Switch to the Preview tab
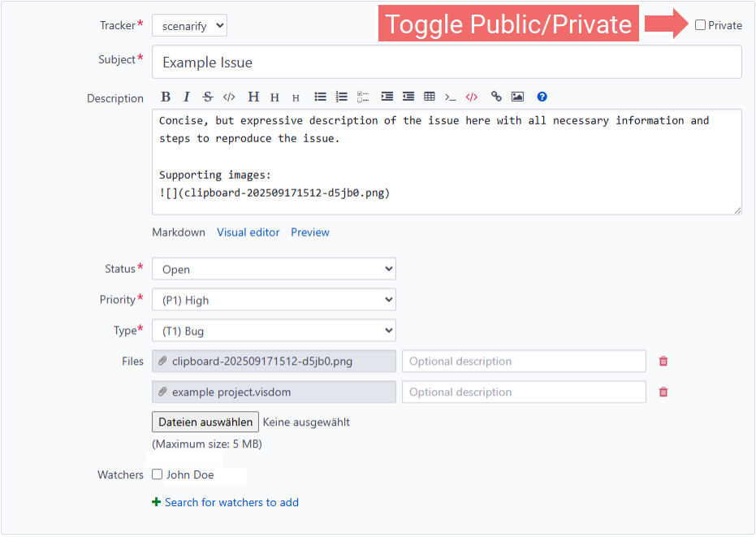Viewport: 756px width, 537px height. [x=310, y=232]
